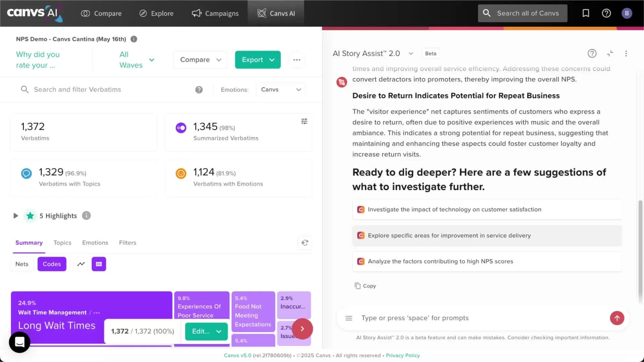The width and height of the screenshot is (644, 362).
Task: Open the All Waves dropdown
Action: click(137, 60)
